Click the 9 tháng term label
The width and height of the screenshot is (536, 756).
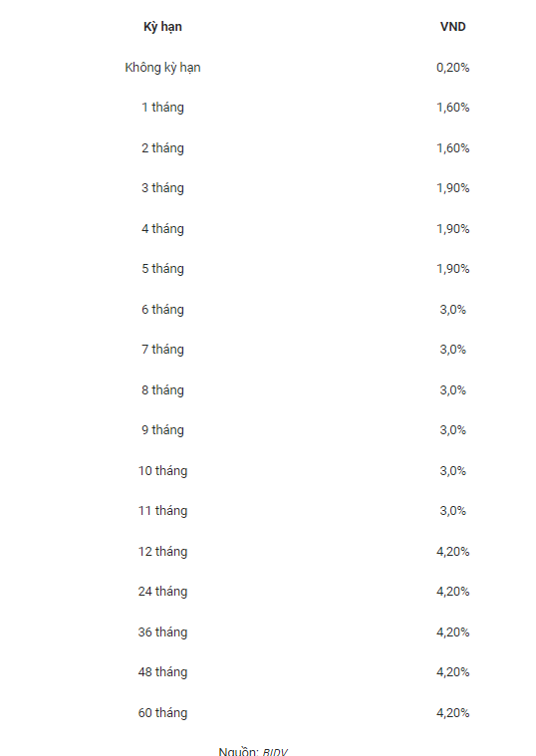click(x=162, y=430)
